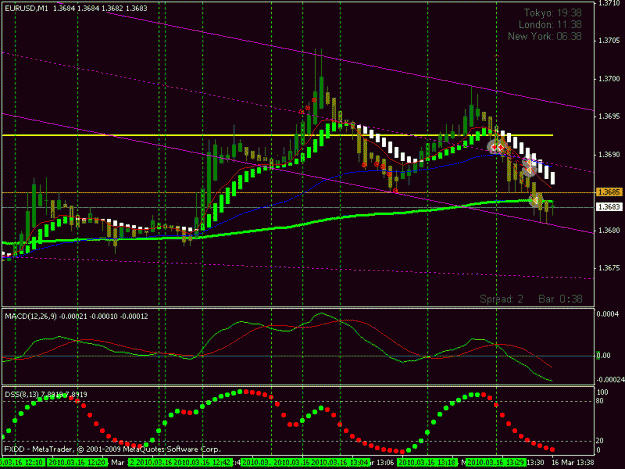625x469 pixels.
Task: Click the Tokyo: 19:38 clock label
Action: point(552,13)
